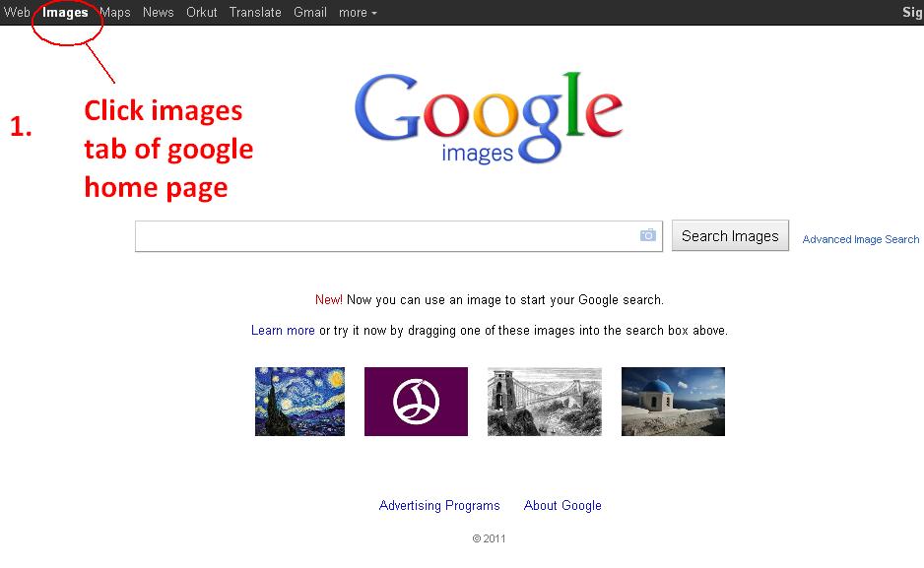The height and width of the screenshot is (568, 924).
Task: Click the partially visible Sign in link
Action: (x=913, y=13)
